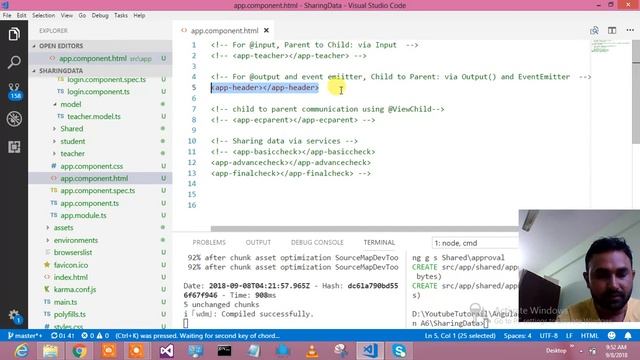Click the errors and warnings count in status bar
Image resolution: width=640 pixels, height=360 pixels.
point(95,336)
